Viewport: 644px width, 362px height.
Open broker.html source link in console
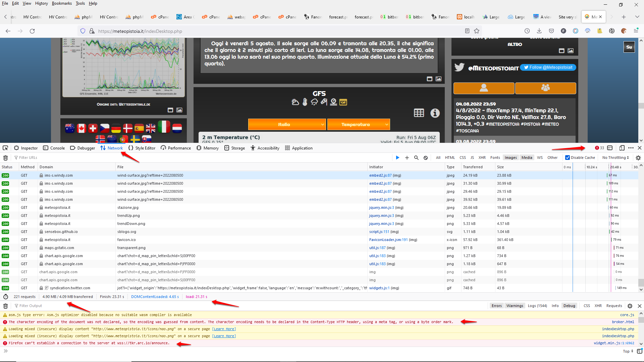pyautogui.click(x=623, y=322)
